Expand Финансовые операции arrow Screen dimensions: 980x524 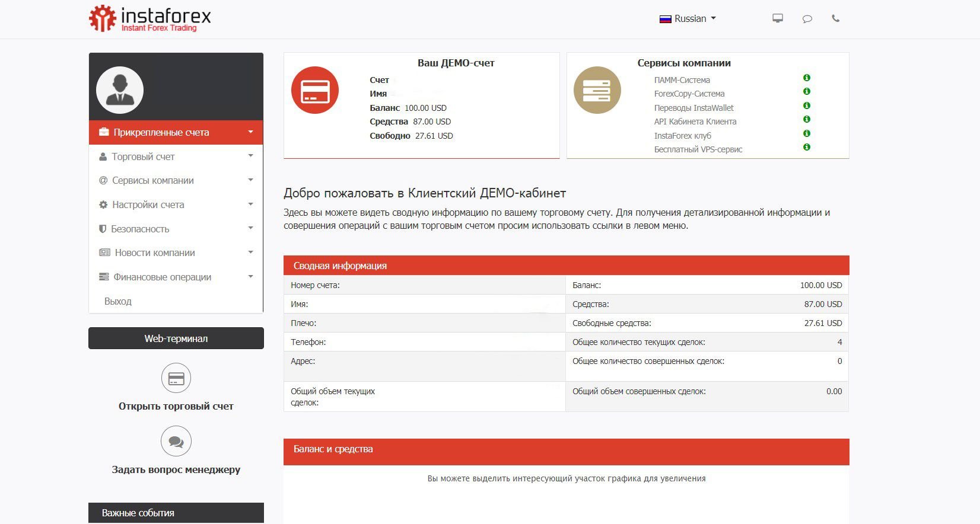coord(250,276)
